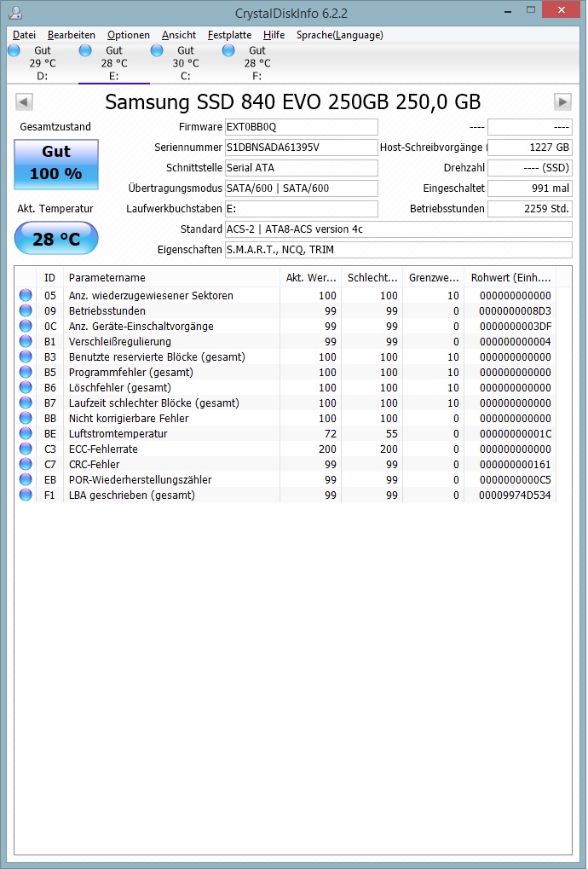Select drive C: at 30 °C
This screenshot has height=869, width=588.
tap(186, 63)
